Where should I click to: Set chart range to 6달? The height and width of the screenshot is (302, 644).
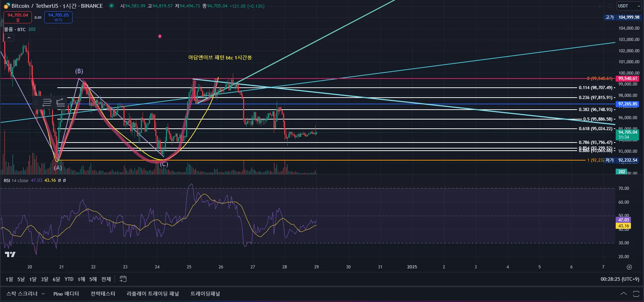click(x=56, y=279)
